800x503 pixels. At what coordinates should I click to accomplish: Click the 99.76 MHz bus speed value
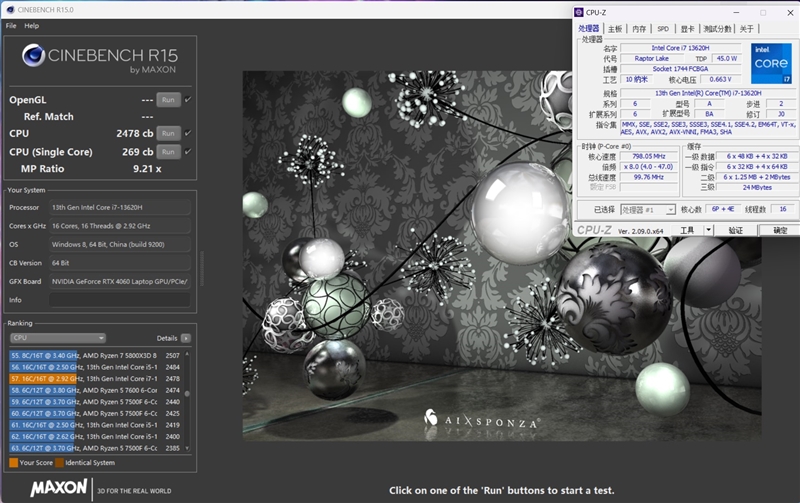click(649, 177)
